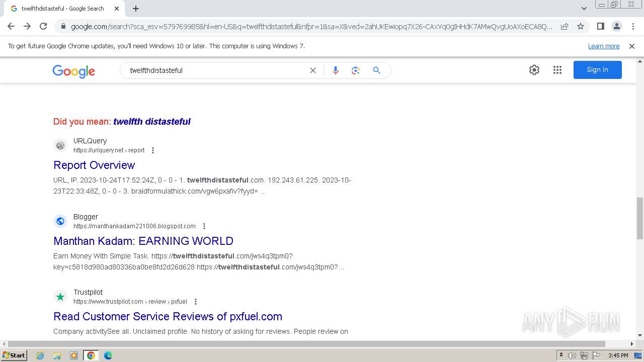Click trustpilot.com review pxfuel URL text
Viewport: 644px width, 362px height.
click(x=130, y=302)
